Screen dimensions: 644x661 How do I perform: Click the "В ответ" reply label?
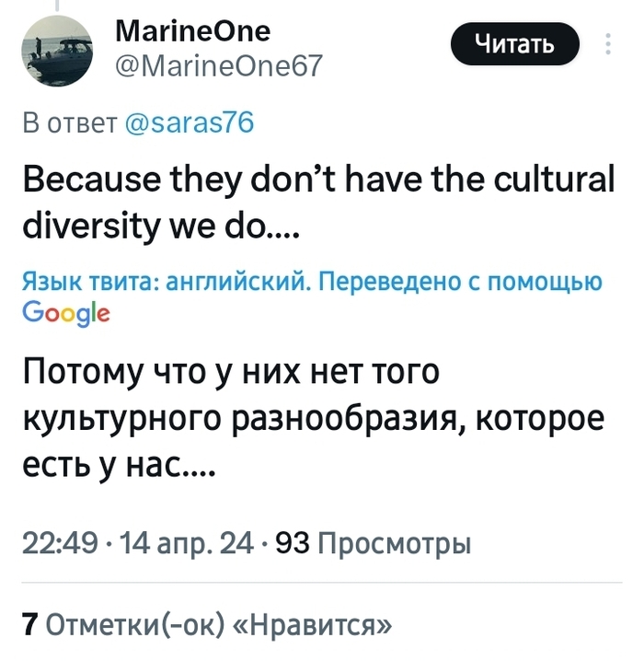[x=67, y=125]
